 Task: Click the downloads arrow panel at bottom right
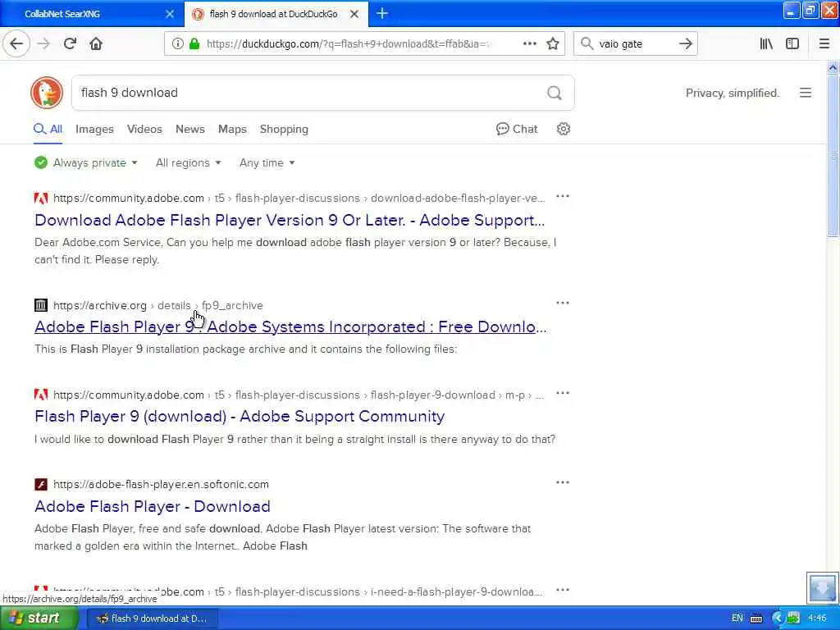[822, 587]
